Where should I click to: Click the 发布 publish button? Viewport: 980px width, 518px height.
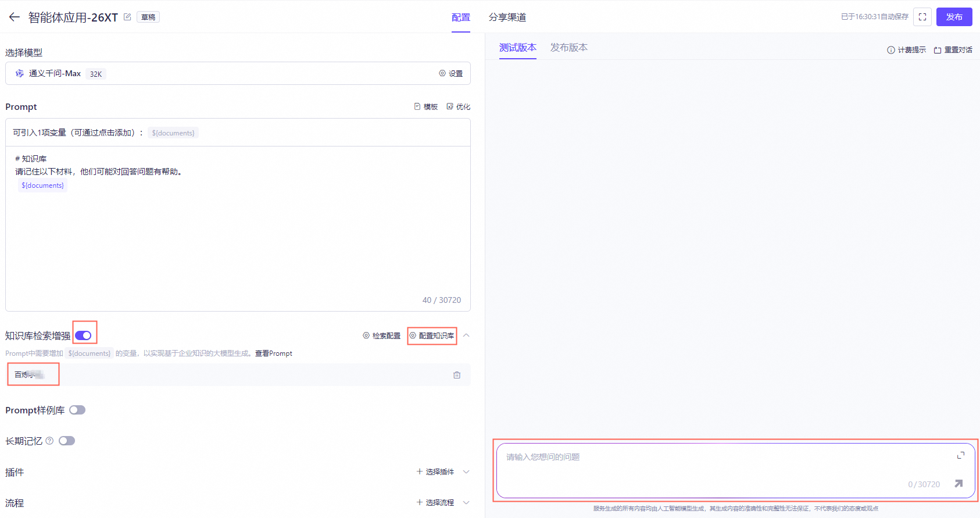click(954, 17)
